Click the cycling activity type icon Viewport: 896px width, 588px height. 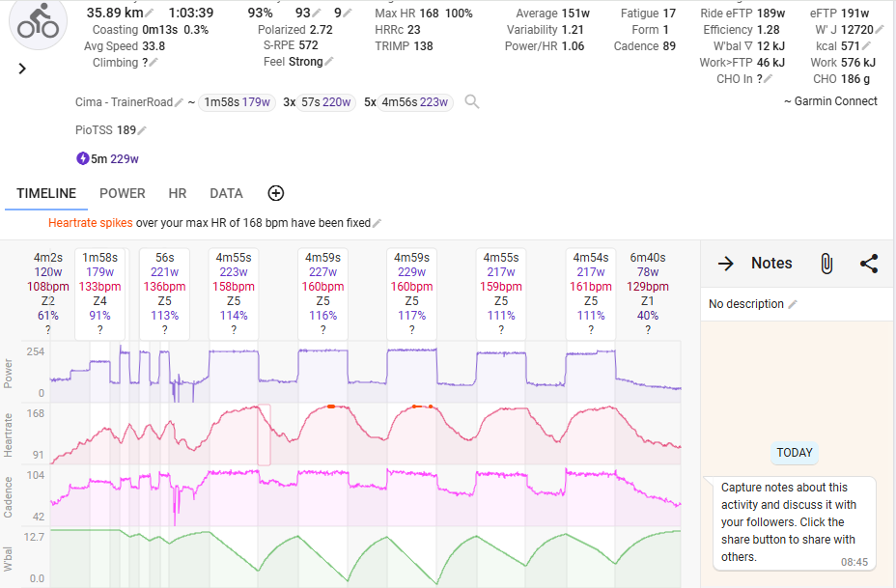(x=38, y=22)
